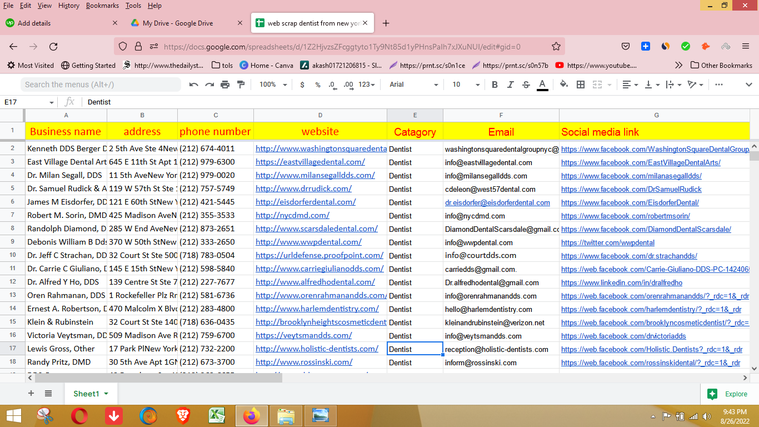Click the Search the menus field

(x=100, y=85)
